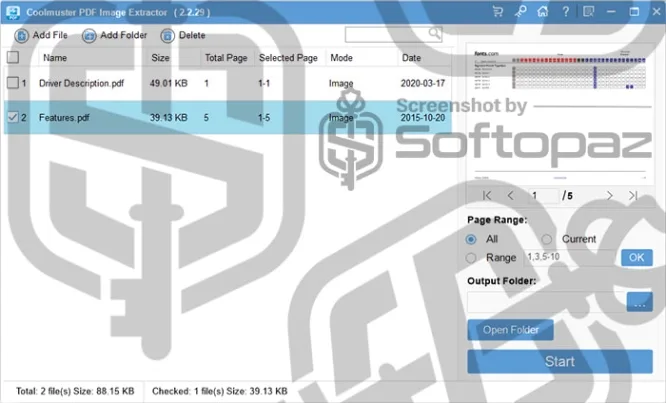The width and height of the screenshot is (666, 403).
Task: Select the Features.pdf file name
Action: [64, 118]
